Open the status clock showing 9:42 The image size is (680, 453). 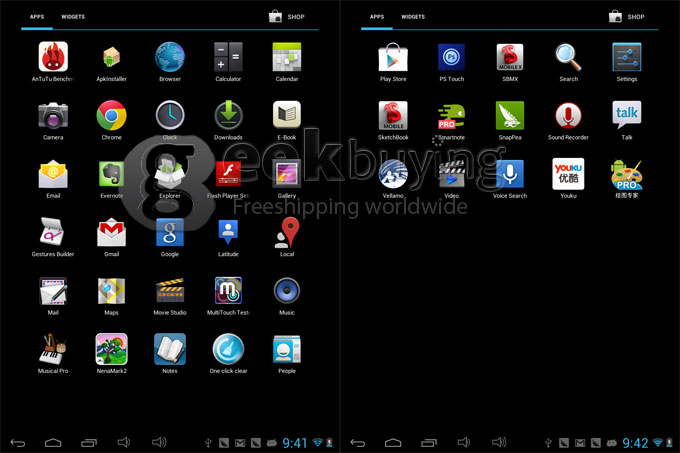coord(635,443)
